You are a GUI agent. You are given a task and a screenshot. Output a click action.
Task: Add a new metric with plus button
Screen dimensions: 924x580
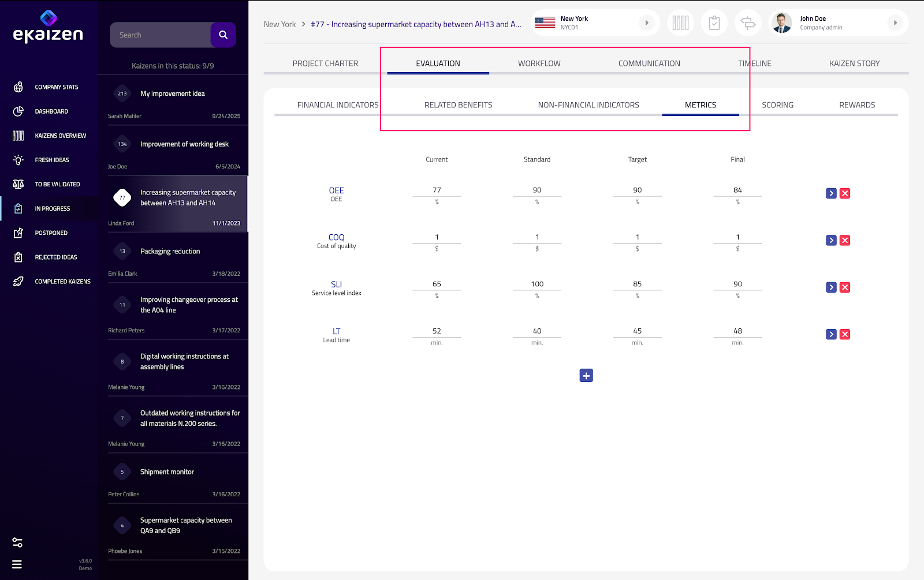tap(586, 376)
